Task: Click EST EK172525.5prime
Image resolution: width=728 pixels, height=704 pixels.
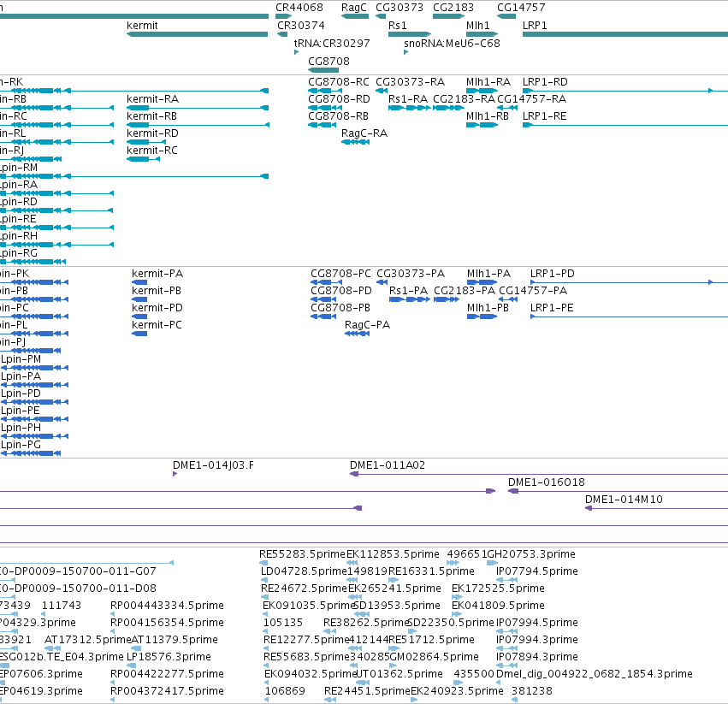Action: tap(498, 589)
